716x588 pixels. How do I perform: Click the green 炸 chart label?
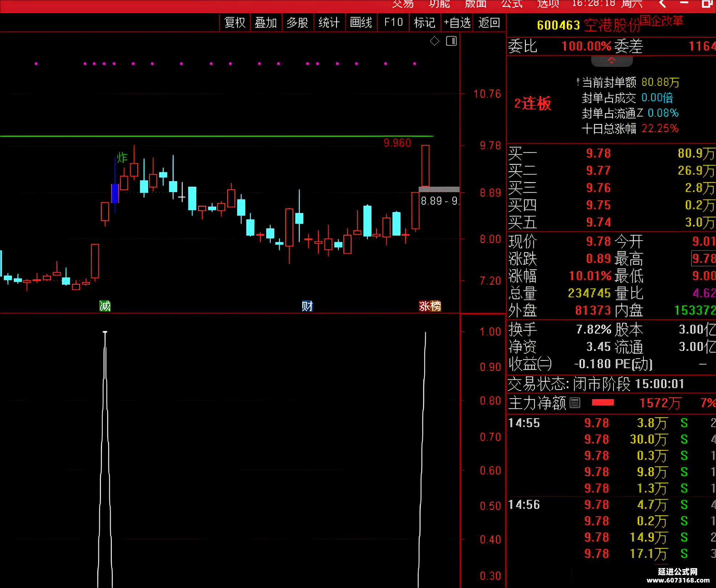(122, 158)
